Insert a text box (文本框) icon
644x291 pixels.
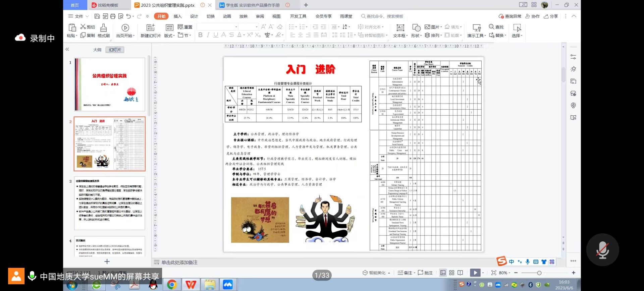[x=400, y=28]
